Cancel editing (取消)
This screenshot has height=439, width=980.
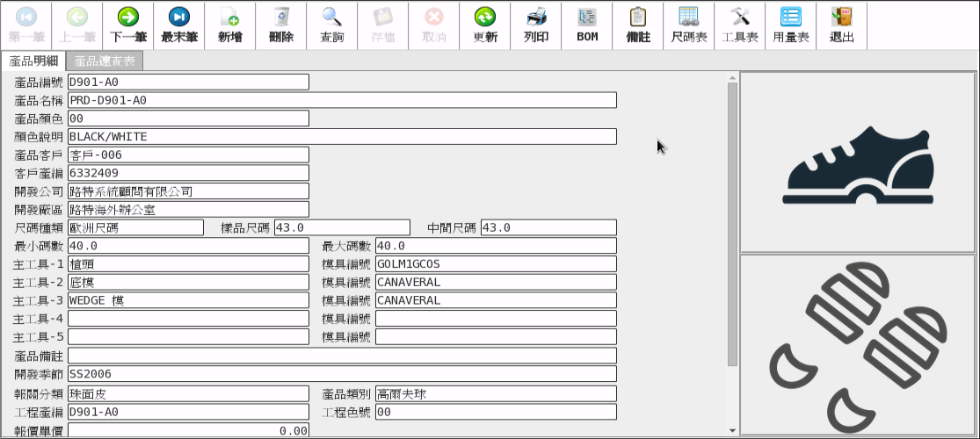[434, 25]
